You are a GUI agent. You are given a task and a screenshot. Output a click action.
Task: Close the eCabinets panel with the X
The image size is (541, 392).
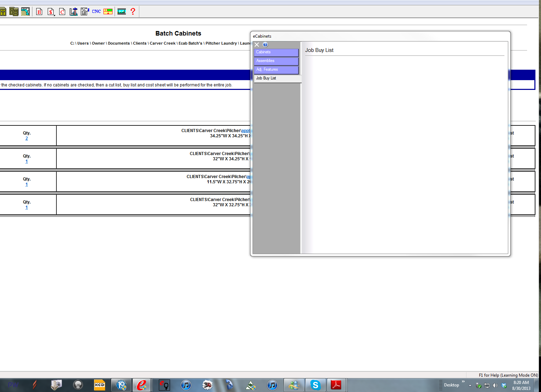point(257,45)
